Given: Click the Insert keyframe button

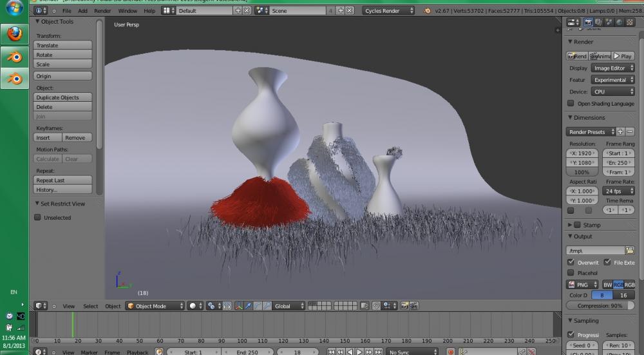Looking at the screenshot, I should click(48, 138).
